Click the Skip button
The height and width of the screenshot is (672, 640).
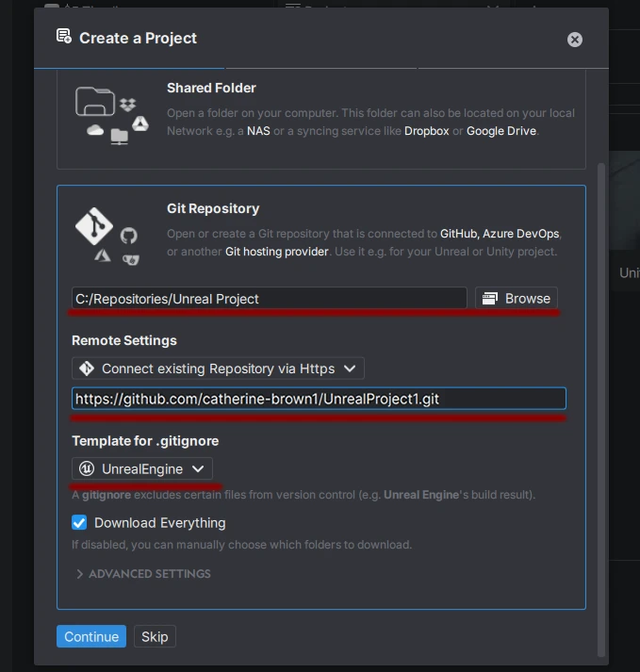(155, 636)
